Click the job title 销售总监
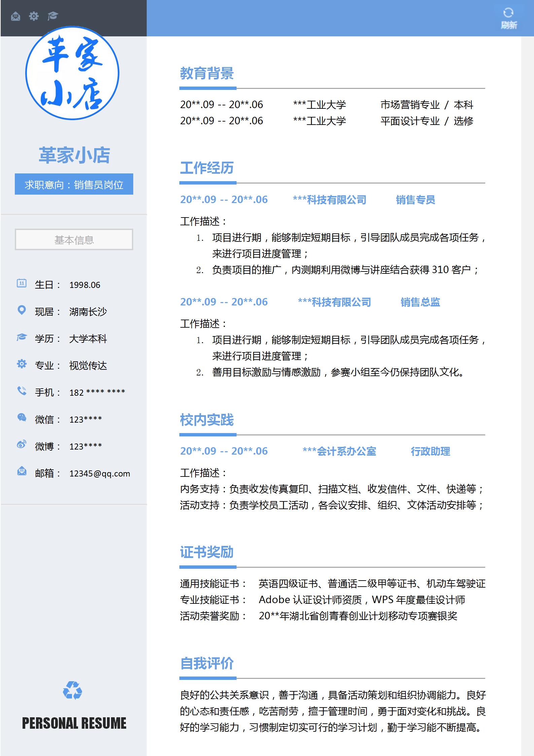Image resolution: width=534 pixels, height=756 pixels. pyautogui.click(x=420, y=302)
